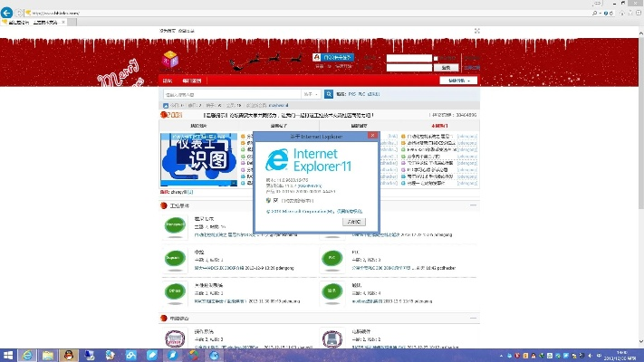Click the browser address bar URL

57,14
